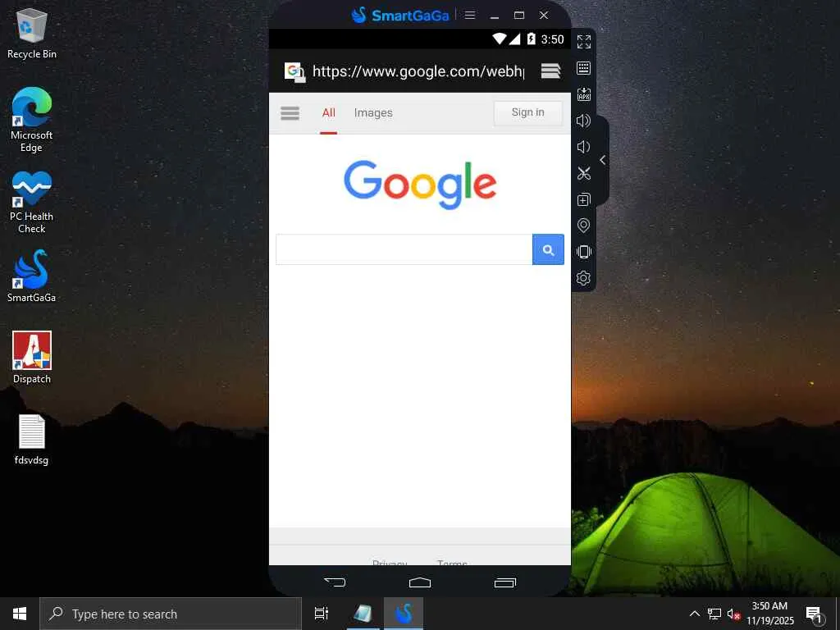Open Google's hamburger menu on the page
Viewport: 840px width, 630px height.
tap(290, 113)
